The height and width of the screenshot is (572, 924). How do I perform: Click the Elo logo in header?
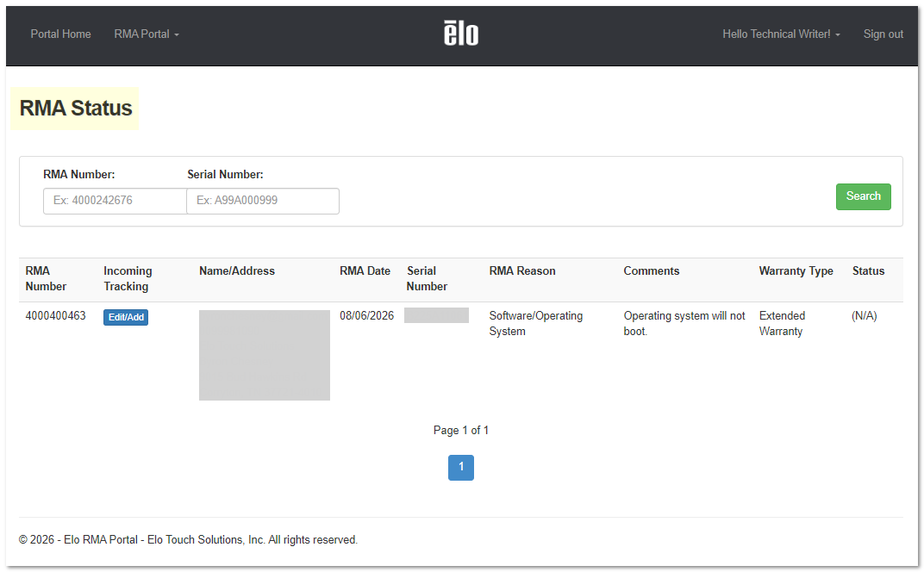(461, 33)
